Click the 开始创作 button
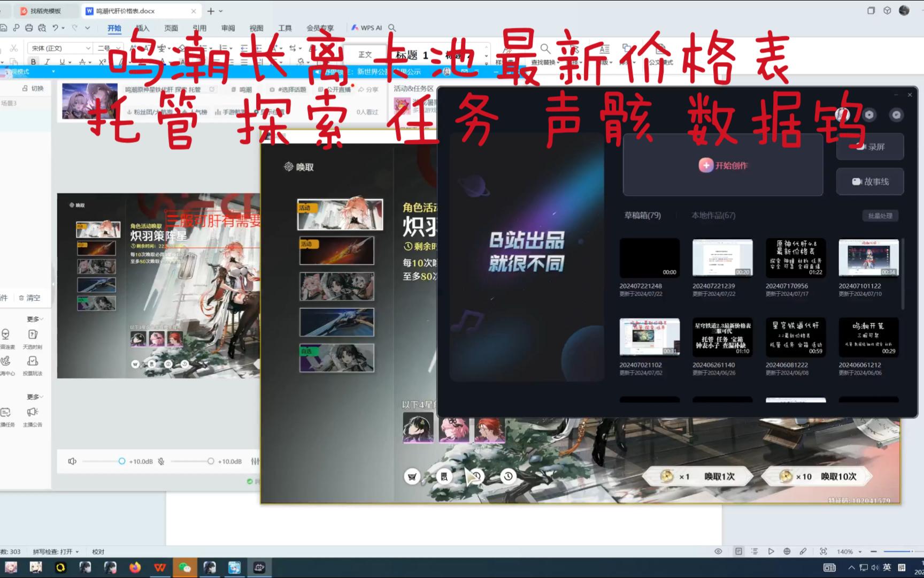This screenshot has height=578, width=924. 723,165
